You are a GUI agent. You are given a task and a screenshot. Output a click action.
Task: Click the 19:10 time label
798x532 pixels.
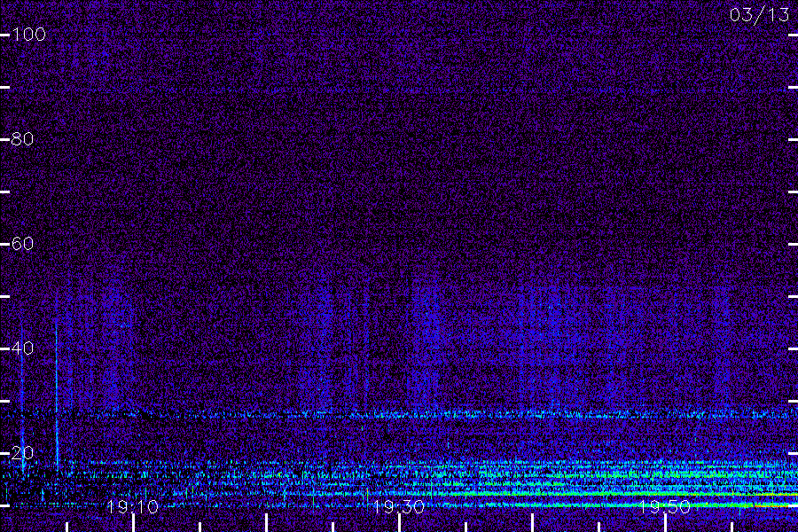pyautogui.click(x=133, y=507)
